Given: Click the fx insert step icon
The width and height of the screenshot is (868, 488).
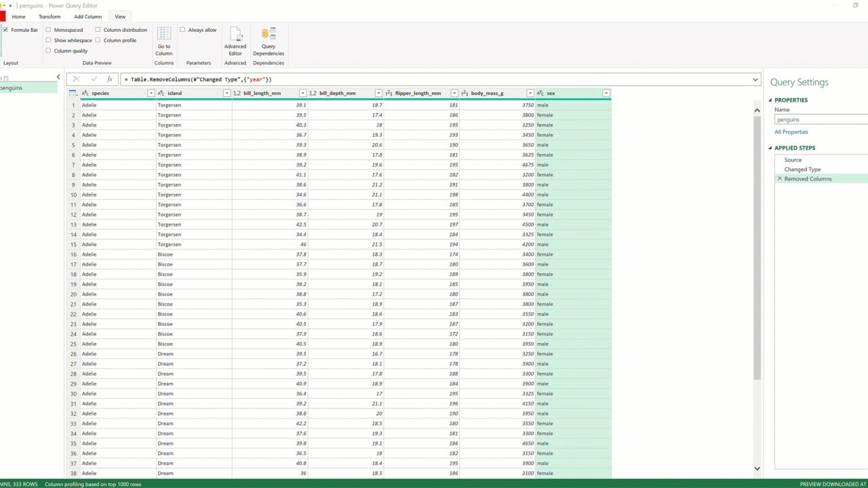Looking at the screenshot, I should point(110,79).
